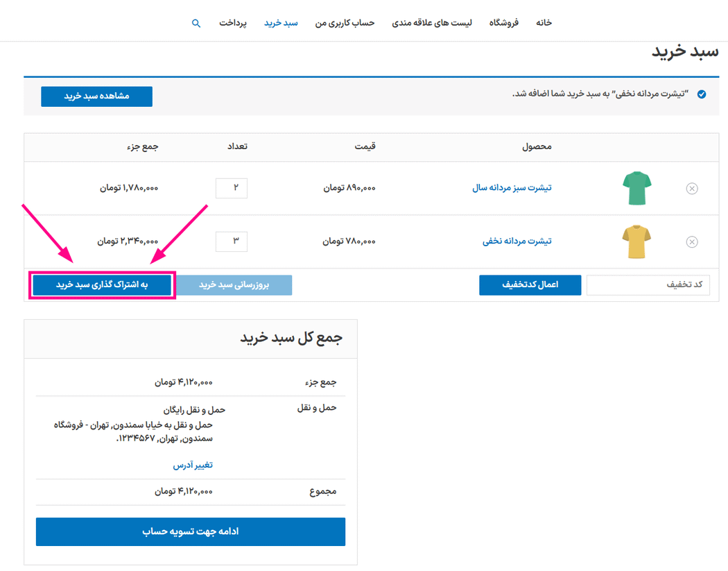728x571 pixels.
Task: Open the search using the magnifier icon
Action: (196, 23)
